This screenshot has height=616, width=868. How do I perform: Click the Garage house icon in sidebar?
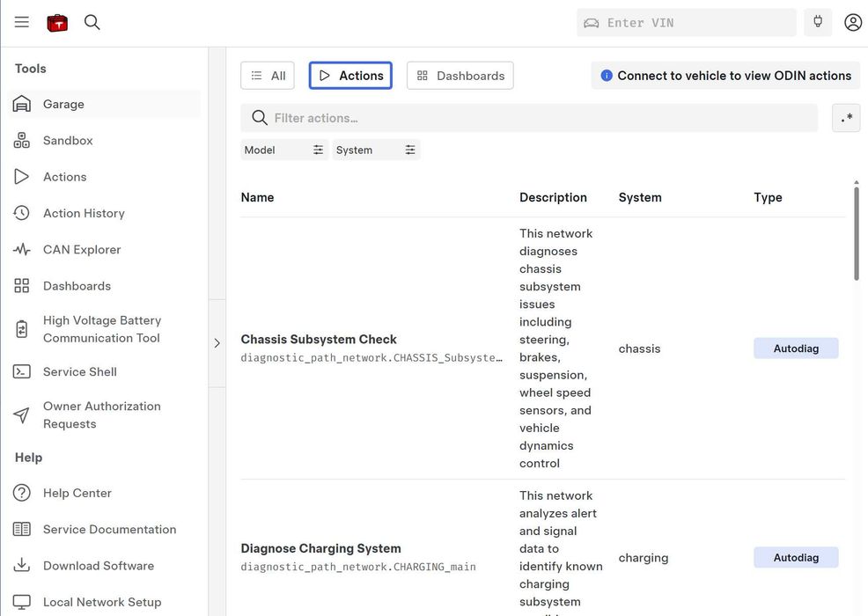tap(22, 104)
